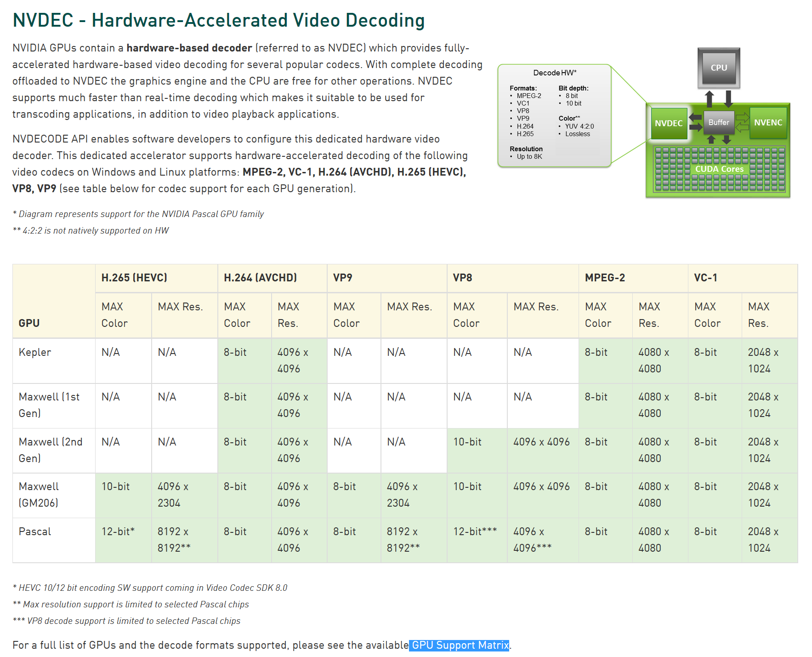
Task: Click Pascal's 4096 x 4096*** VP8 cell
Action: pyautogui.click(x=543, y=540)
